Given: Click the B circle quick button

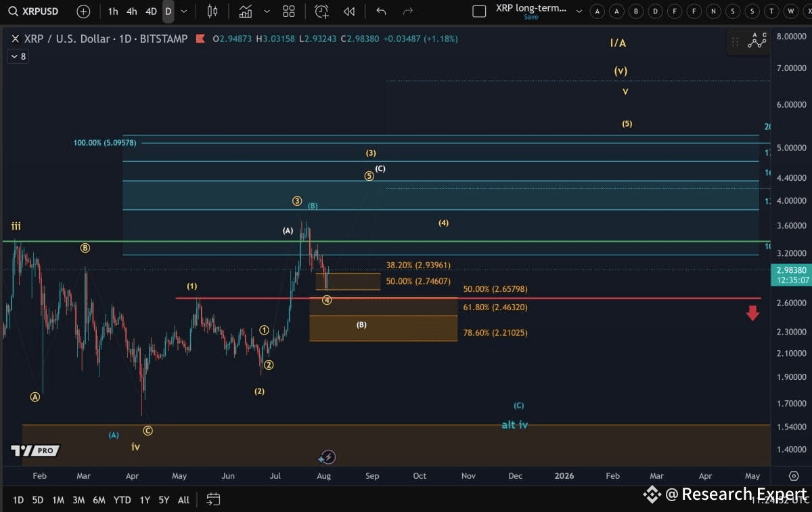Looking at the screenshot, I should [635, 12].
